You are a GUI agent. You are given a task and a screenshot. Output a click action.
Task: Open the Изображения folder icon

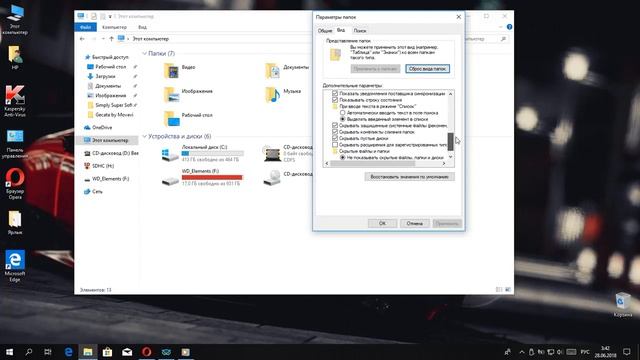click(x=171, y=95)
